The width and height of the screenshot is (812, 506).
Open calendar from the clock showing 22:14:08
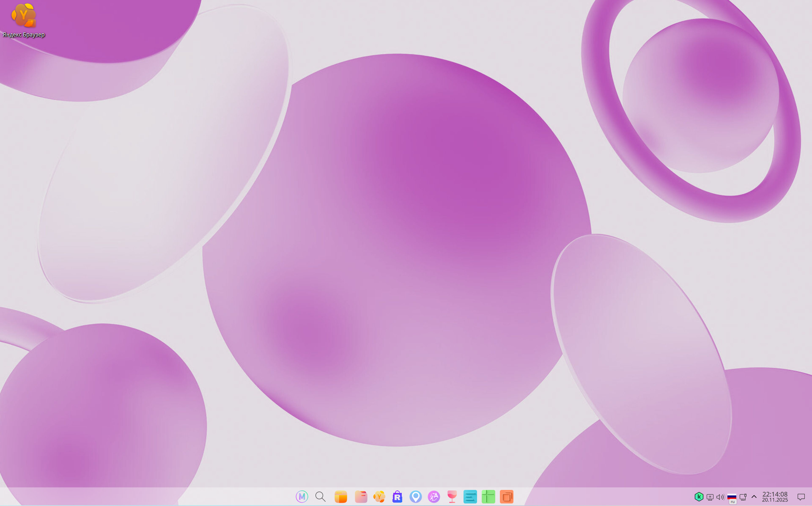(775, 497)
